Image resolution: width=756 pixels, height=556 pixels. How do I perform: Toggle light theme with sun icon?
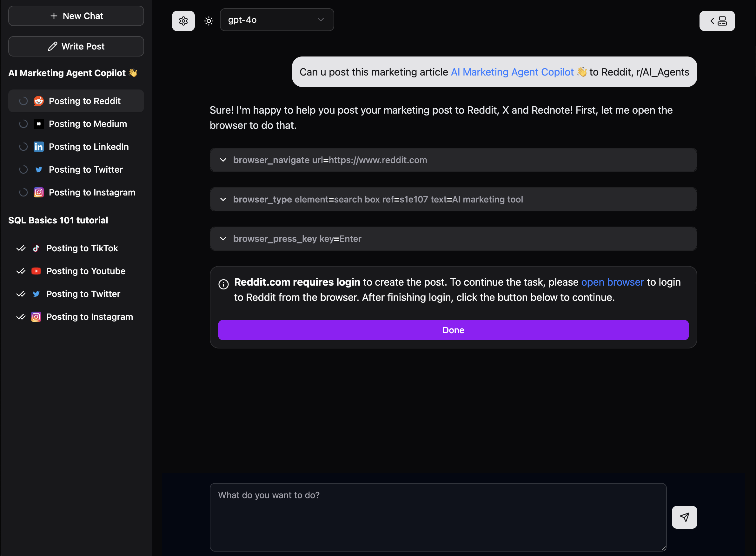209,21
